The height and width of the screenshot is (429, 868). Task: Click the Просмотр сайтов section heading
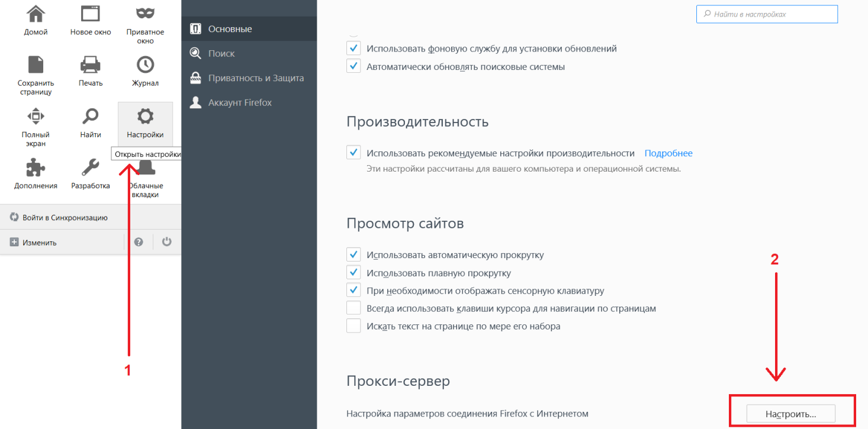(x=405, y=224)
